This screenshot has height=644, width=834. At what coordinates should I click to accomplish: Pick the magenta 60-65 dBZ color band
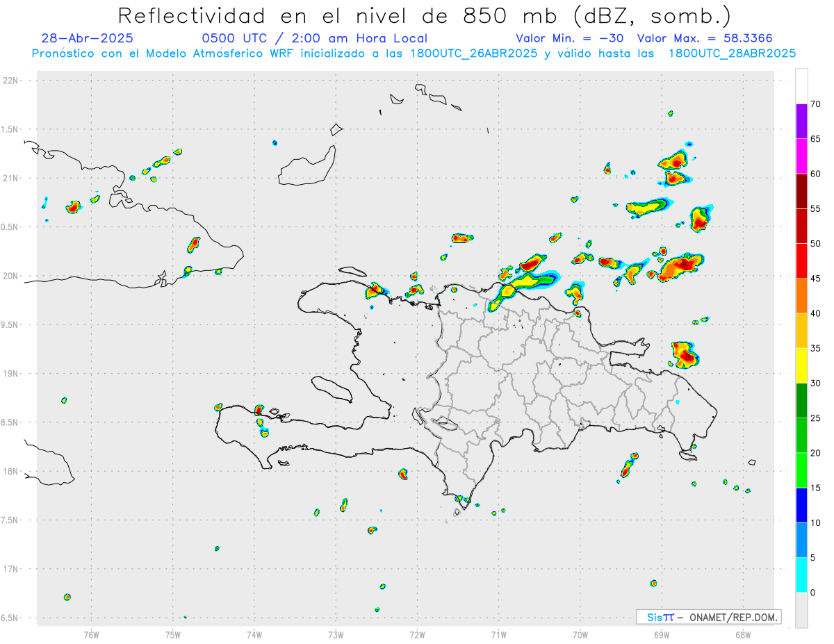click(x=801, y=156)
